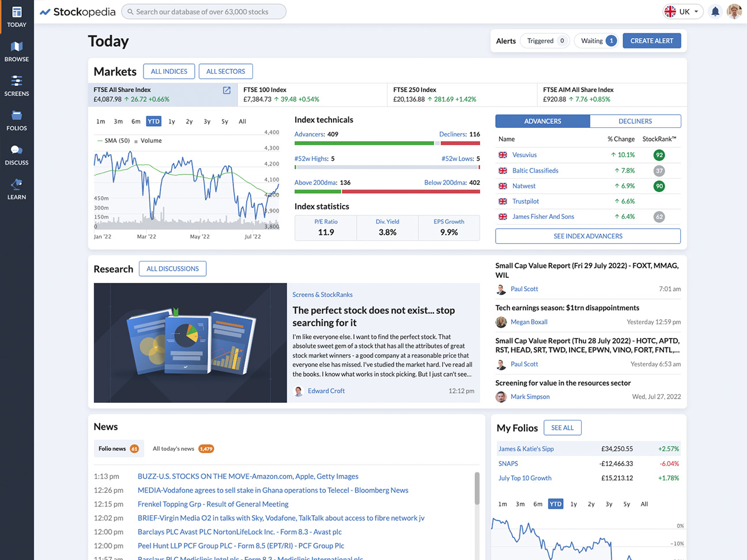
Task: Switch to Folio news tab
Action: coord(119,449)
